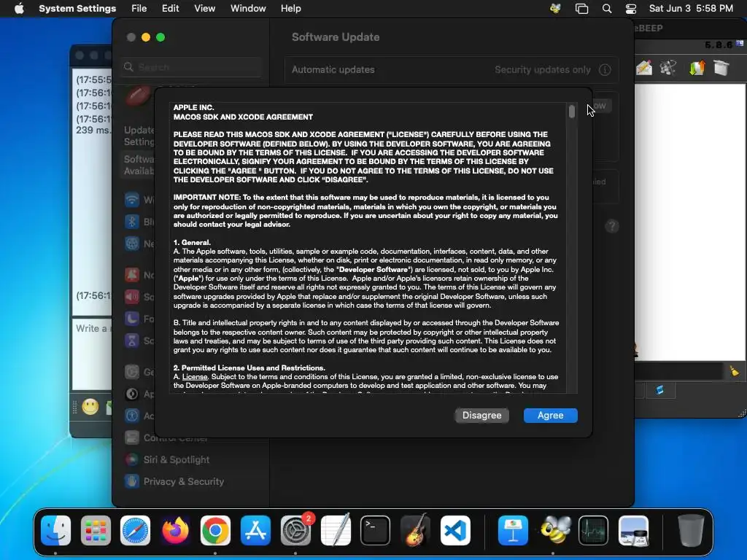
Task: Click the Wi-Fi icon in settings sidebar
Action: (132, 200)
